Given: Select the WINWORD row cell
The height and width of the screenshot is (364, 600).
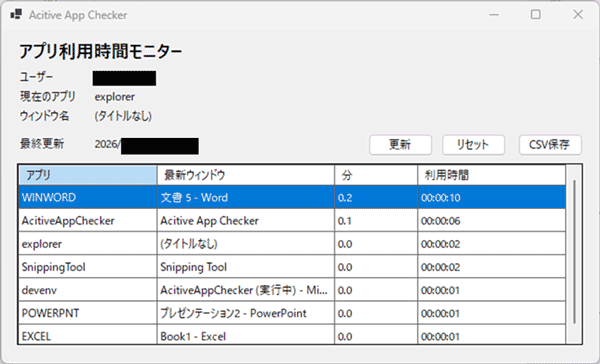Looking at the screenshot, I should tap(88, 198).
